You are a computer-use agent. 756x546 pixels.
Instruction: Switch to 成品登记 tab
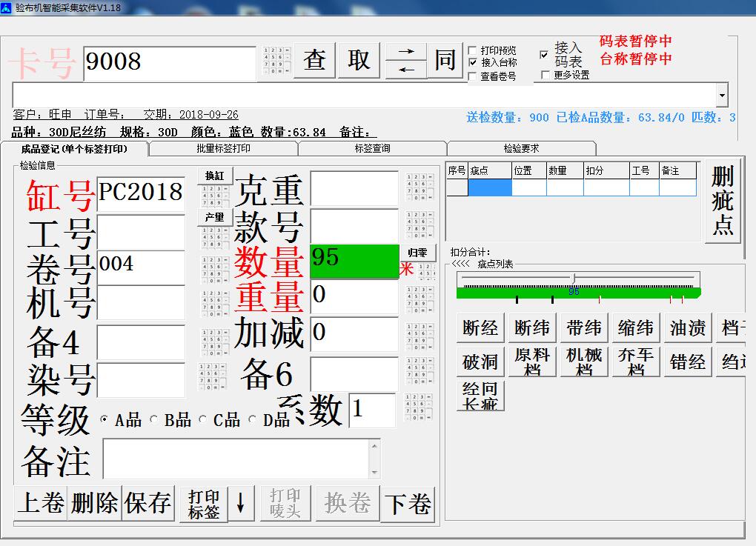coord(75,149)
